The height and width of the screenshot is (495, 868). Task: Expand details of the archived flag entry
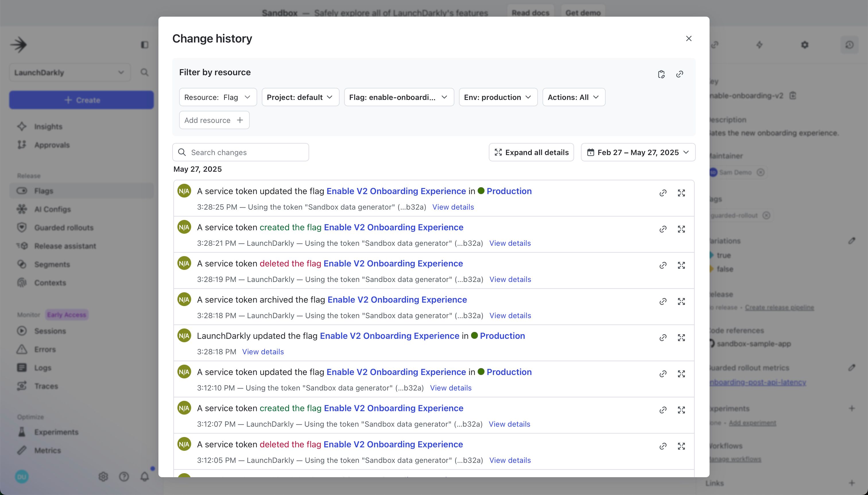[x=681, y=301]
